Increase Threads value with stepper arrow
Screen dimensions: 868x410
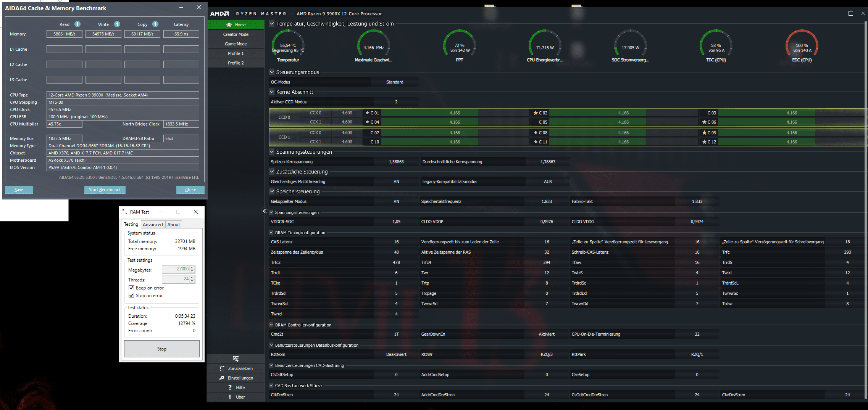pos(192,277)
